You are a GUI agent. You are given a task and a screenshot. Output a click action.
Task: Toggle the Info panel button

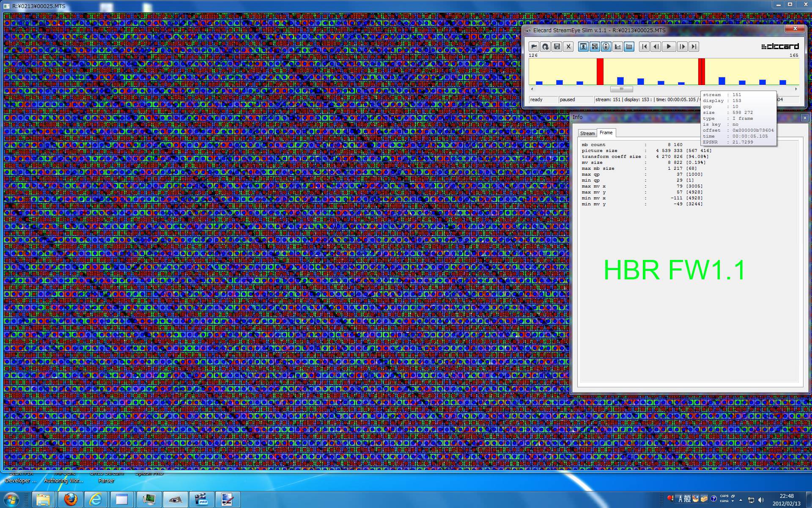pyautogui.click(x=606, y=47)
